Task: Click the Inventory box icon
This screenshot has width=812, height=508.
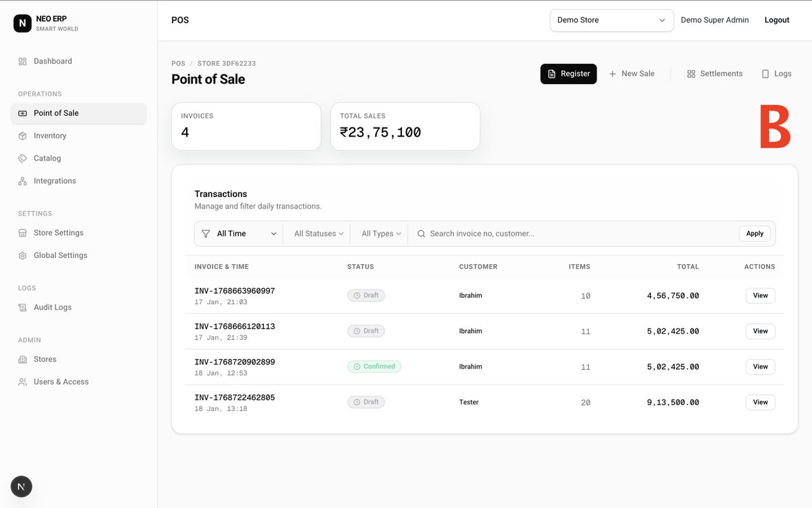Action: coord(22,135)
